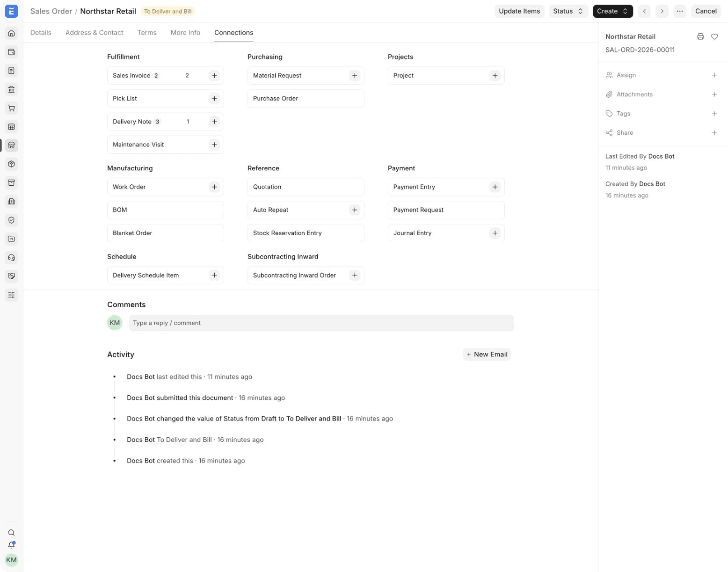Add a new Work Order with plus
The height and width of the screenshot is (572, 728).
[x=214, y=187]
